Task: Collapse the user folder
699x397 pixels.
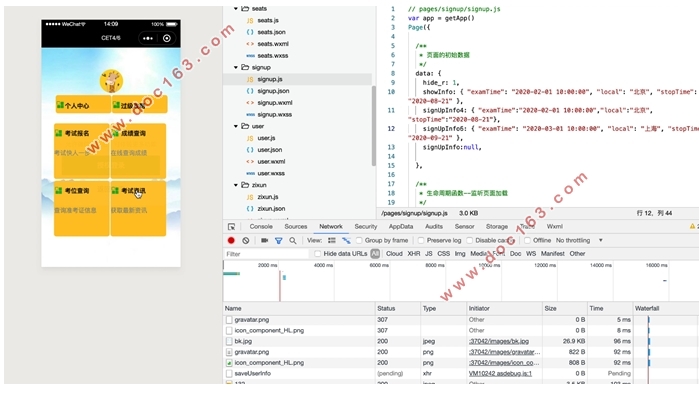Action: [236, 126]
